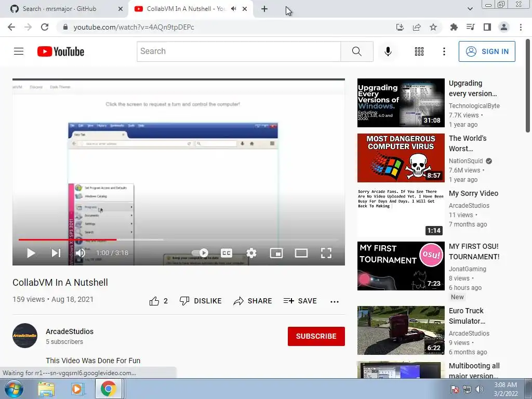Image resolution: width=532 pixels, height=399 pixels.
Task: Click in the YouTube search box
Action: (x=238, y=51)
